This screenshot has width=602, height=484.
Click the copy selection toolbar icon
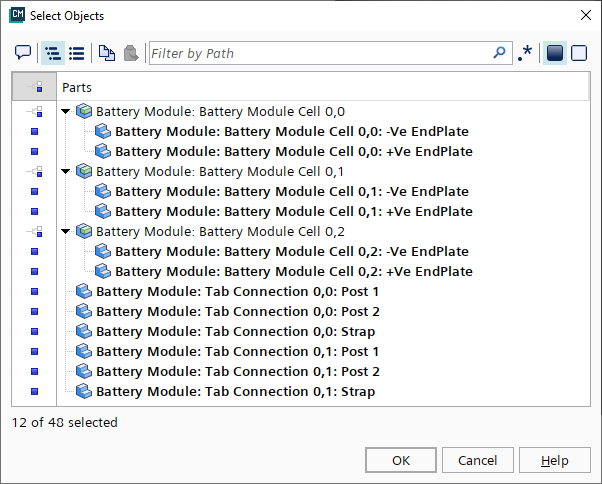106,53
